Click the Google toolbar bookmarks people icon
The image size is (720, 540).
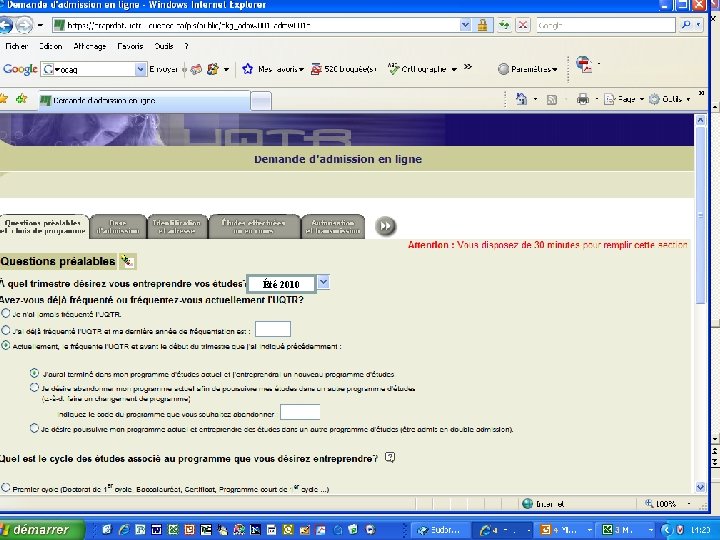coord(213,69)
